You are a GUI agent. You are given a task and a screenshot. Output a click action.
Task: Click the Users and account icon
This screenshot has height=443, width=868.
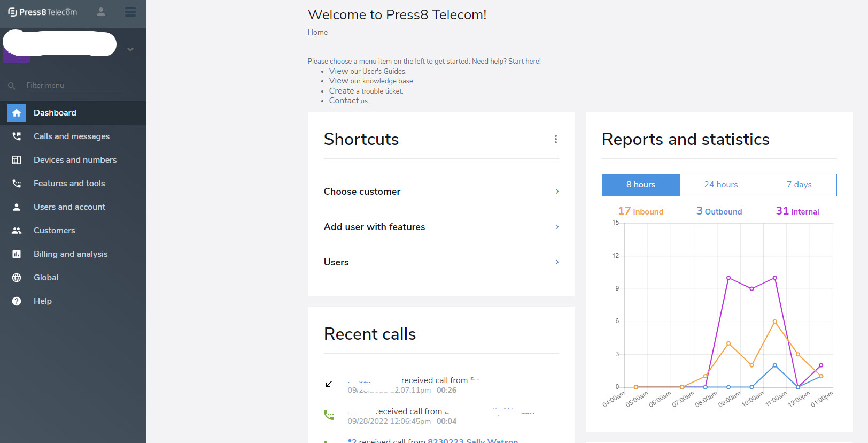click(17, 207)
